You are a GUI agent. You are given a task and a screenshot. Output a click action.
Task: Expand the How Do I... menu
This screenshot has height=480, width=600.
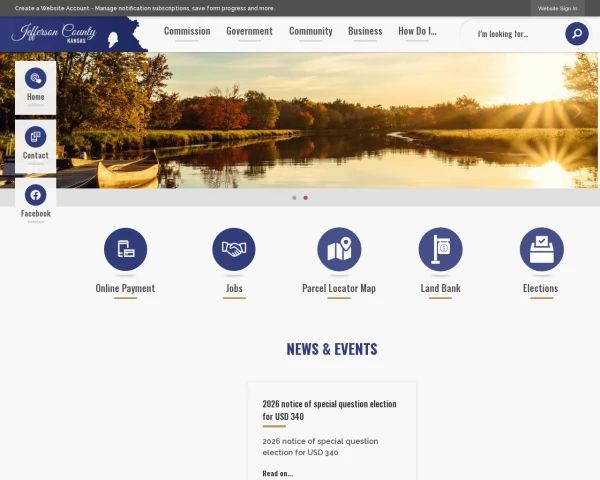[x=417, y=31]
